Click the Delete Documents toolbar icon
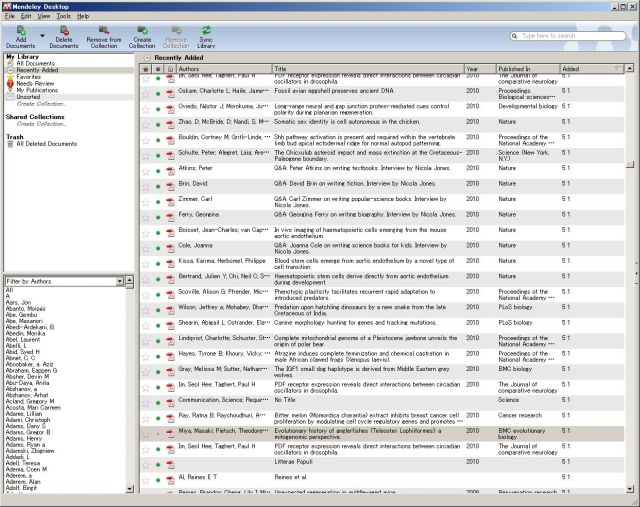The image size is (640, 507). pyautogui.click(x=64, y=37)
